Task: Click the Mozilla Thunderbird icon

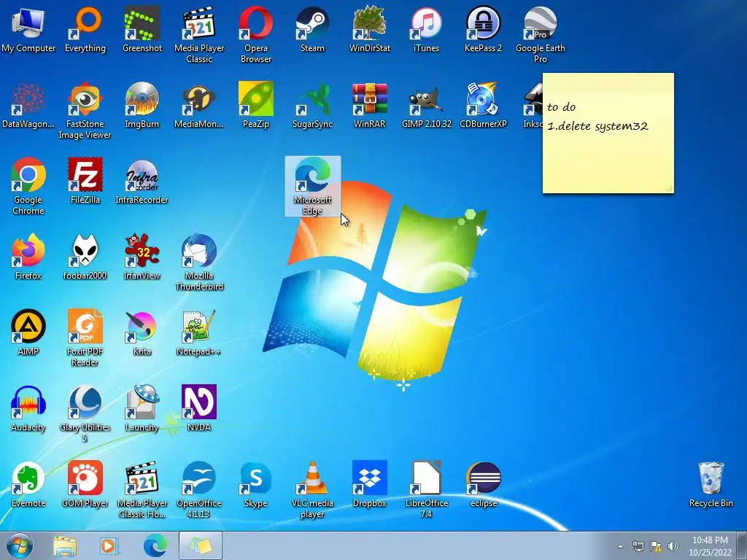Action: tap(199, 262)
